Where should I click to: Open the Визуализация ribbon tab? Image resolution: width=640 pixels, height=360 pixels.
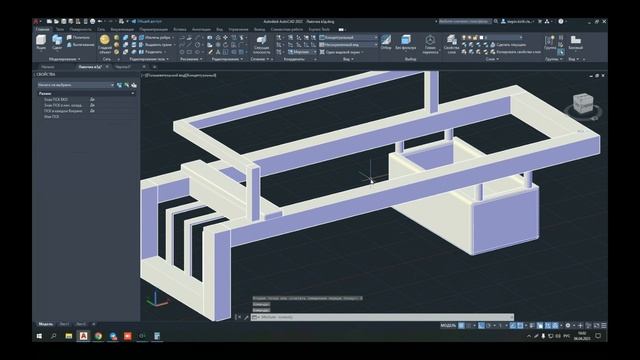(x=122, y=29)
